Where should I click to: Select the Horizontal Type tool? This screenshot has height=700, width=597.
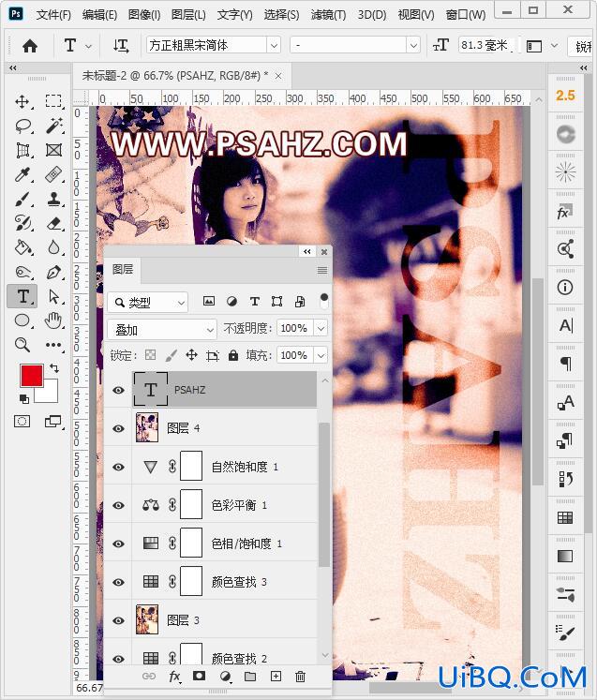pyautogui.click(x=22, y=296)
